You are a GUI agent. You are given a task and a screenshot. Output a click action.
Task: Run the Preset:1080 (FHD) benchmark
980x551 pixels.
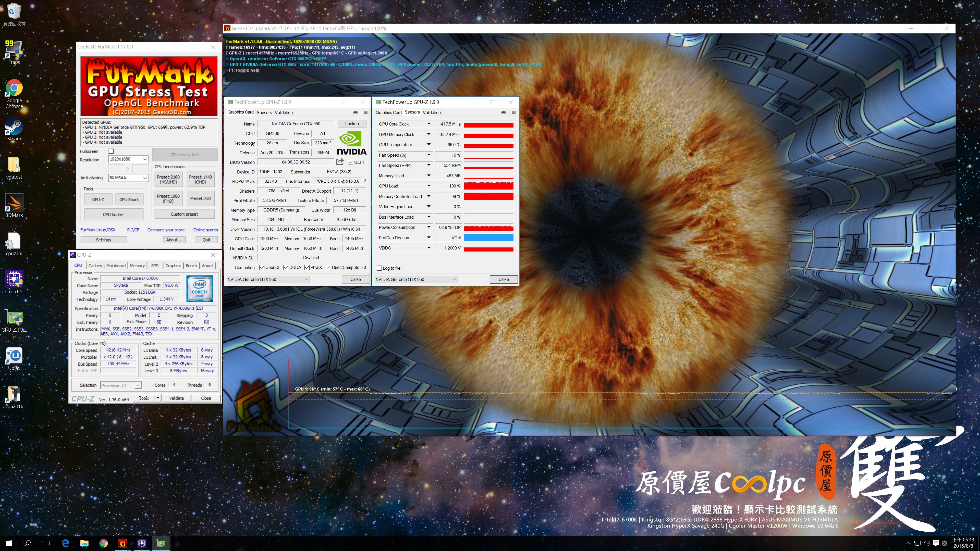tap(168, 198)
